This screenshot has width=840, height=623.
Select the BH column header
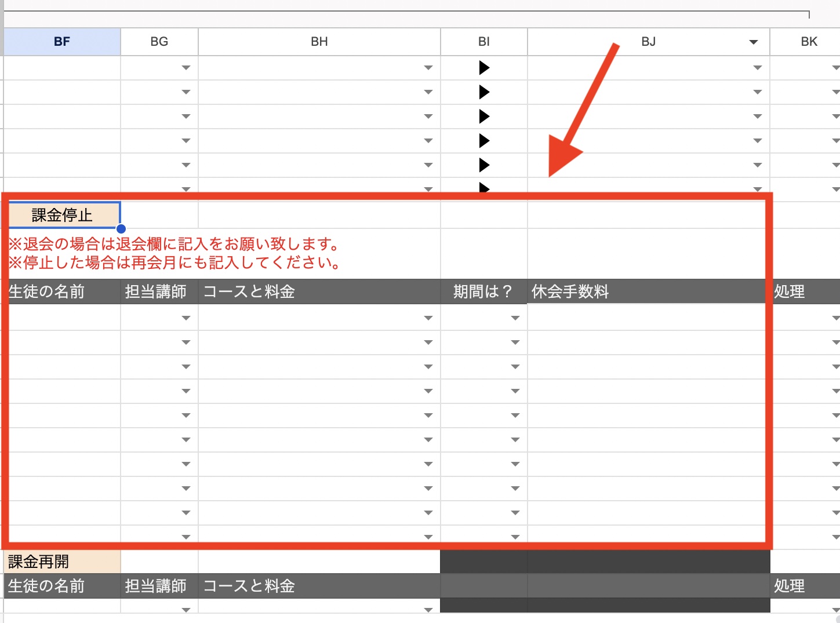click(x=319, y=42)
